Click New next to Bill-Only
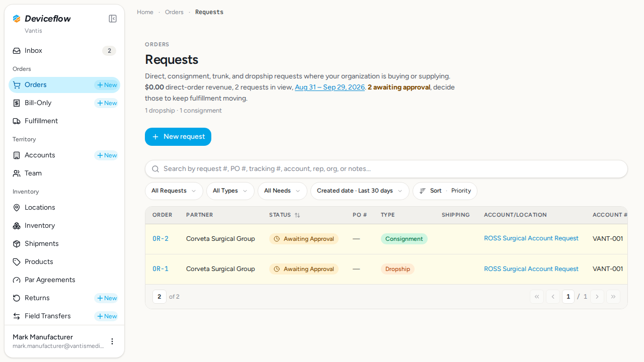 (x=107, y=103)
